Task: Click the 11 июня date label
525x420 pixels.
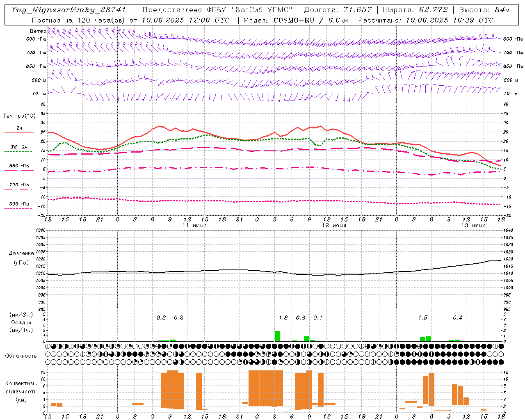Action: point(194,226)
